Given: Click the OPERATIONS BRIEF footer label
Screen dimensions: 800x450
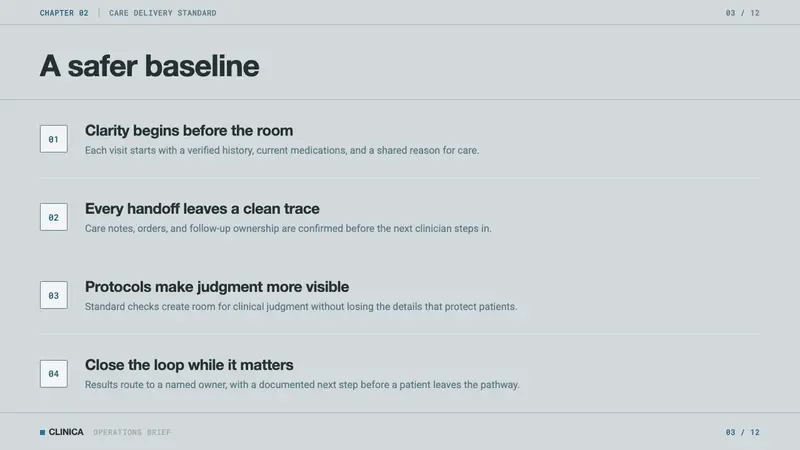Looking at the screenshot, I should click(x=132, y=432).
